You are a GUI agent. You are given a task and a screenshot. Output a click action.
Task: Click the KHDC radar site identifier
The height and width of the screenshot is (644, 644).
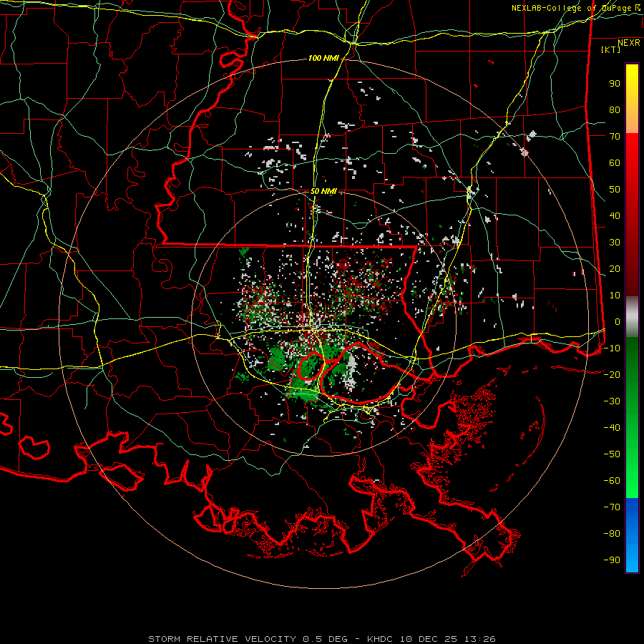pyautogui.click(x=380, y=639)
